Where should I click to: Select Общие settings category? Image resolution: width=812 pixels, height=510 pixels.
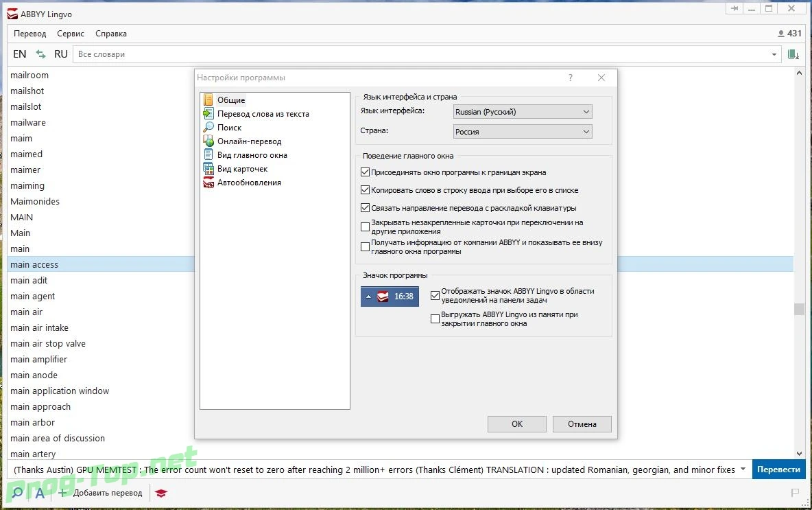[231, 100]
